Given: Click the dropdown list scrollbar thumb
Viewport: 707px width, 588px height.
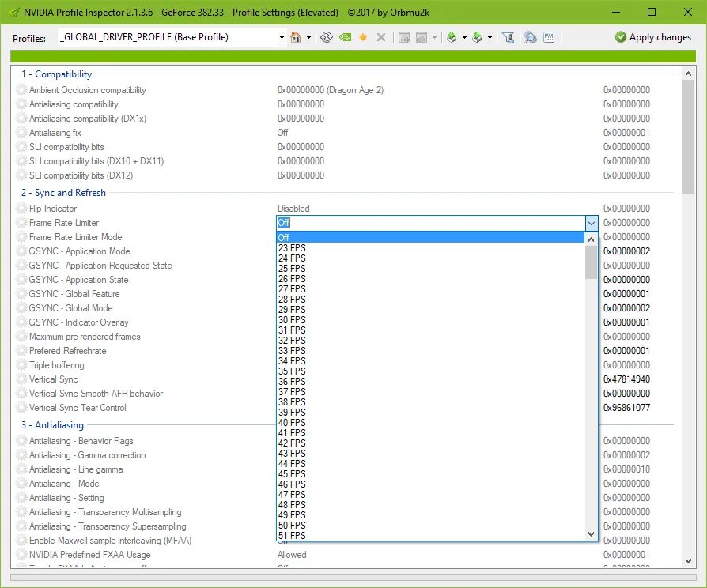Looking at the screenshot, I should pyautogui.click(x=591, y=262).
